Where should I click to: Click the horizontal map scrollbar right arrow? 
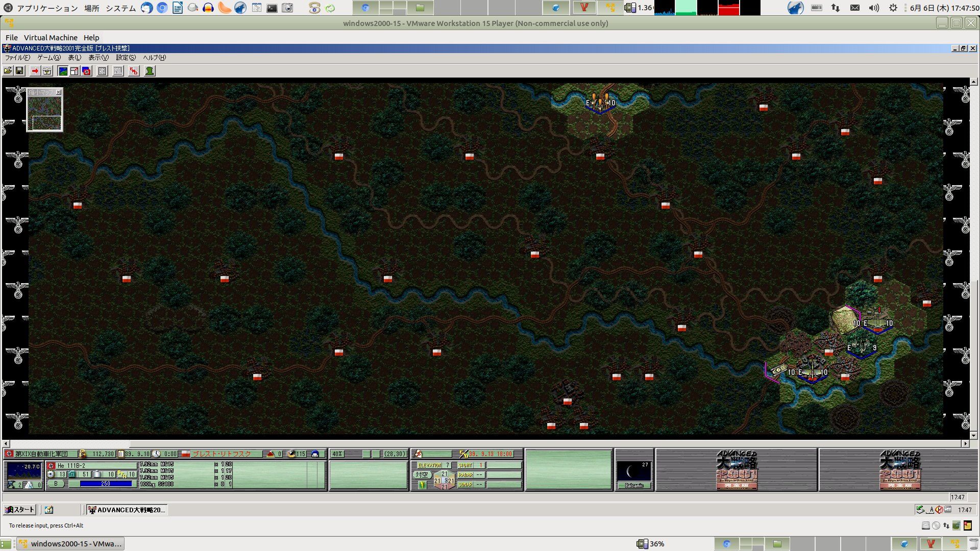[x=966, y=444]
